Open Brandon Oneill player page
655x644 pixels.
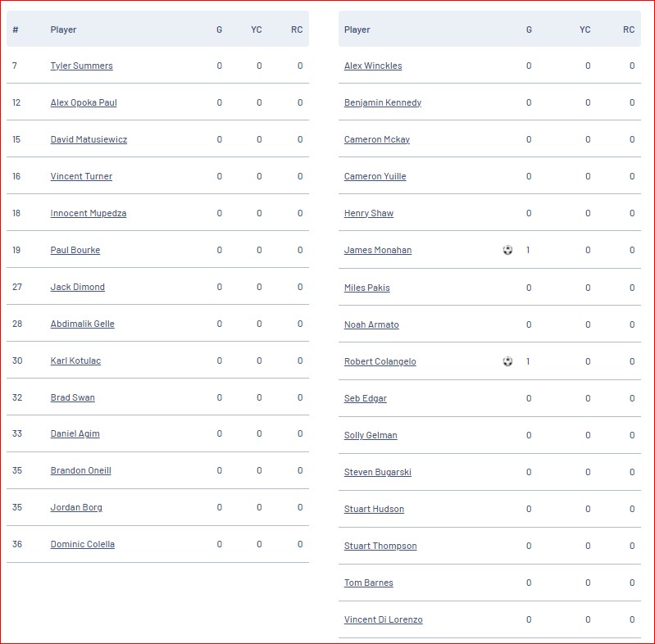[80, 470]
